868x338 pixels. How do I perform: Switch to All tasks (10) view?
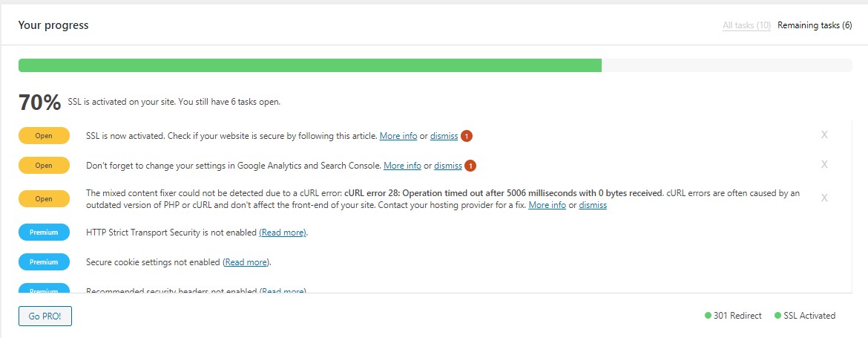click(x=746, y=25)
